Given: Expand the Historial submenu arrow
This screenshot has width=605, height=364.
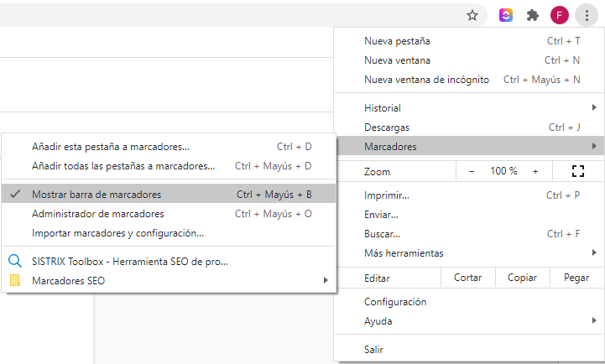Looking at the screenshot, I should (594, 107).
